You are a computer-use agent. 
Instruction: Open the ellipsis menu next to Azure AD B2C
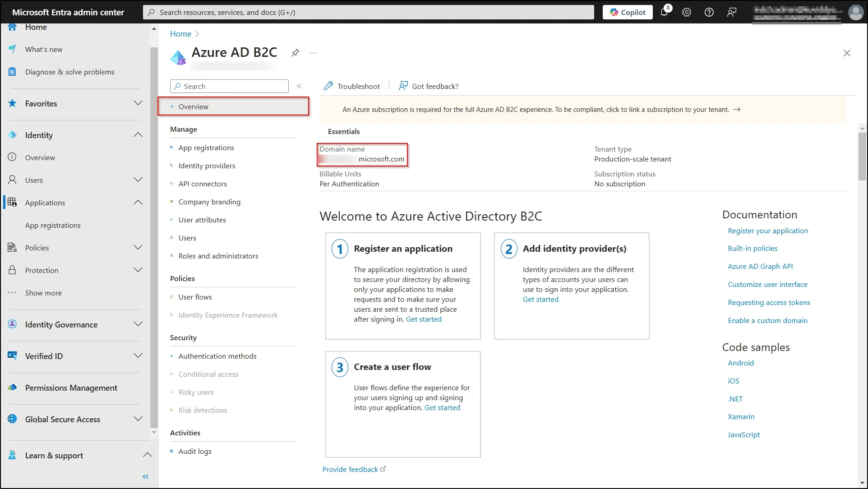[x=313, y=53]
